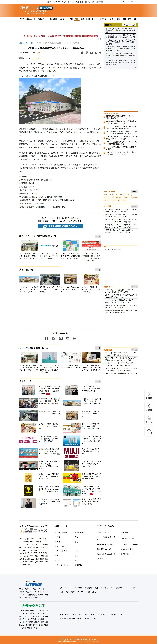Screen dimensions: 157x644
Task: Copy article link icon below headline
Action: click(96, 53)
